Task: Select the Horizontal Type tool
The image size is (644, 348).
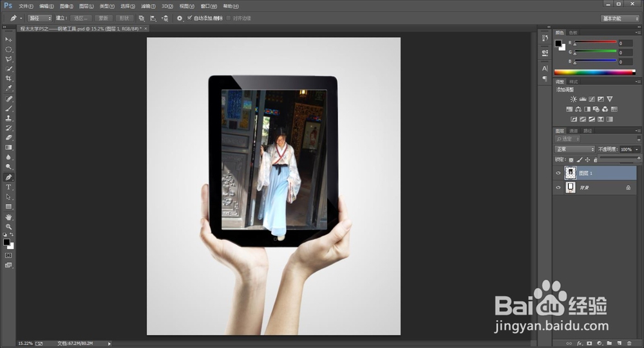Action: pyautogui.click(x=8, y=187)
